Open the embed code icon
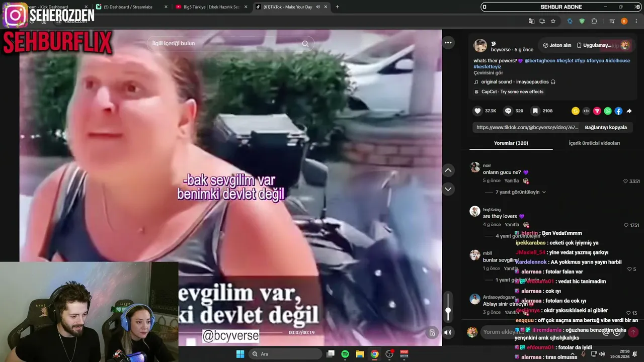 pyautogui.click(x=586, y=111)
